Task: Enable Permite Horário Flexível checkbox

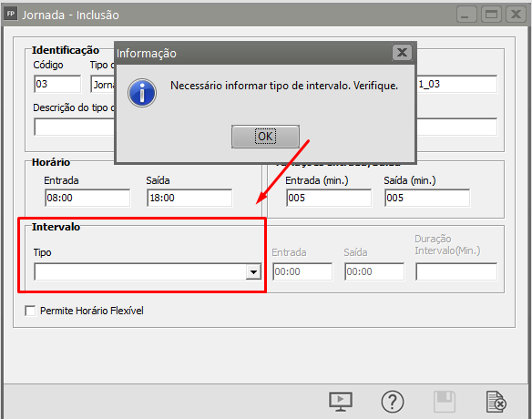Action: (30, 311)
